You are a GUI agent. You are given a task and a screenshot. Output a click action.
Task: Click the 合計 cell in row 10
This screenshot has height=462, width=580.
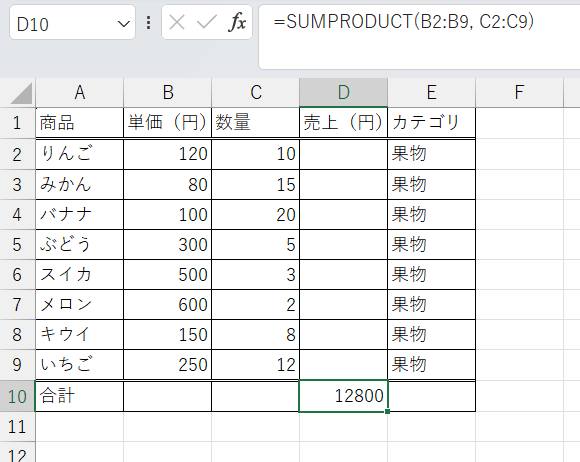(x=79, y=396)
